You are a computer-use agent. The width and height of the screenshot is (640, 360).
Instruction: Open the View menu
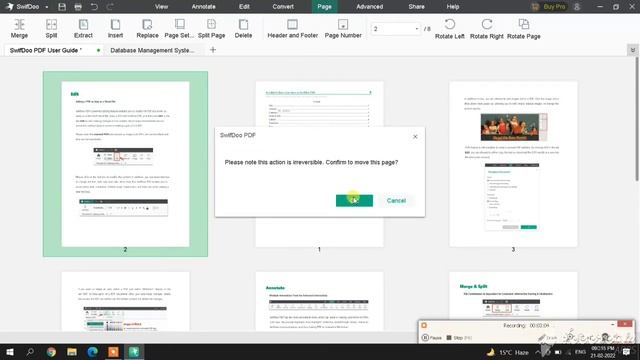[x=161, y=7]
